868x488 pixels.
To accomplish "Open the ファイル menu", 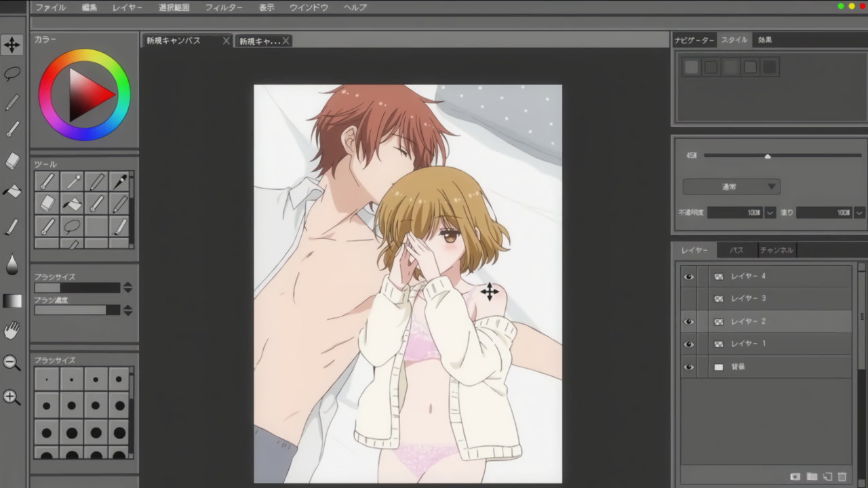I will click(50, 7).
